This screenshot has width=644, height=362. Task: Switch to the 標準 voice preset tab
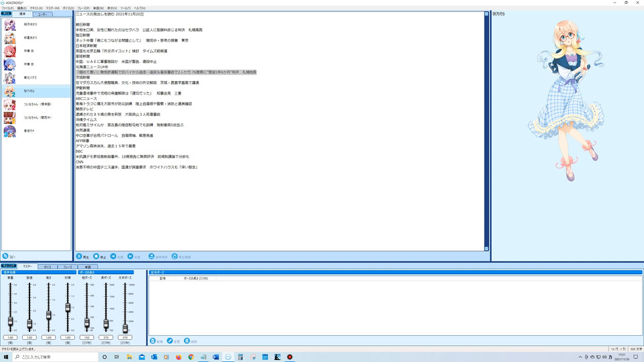(23, 14)
